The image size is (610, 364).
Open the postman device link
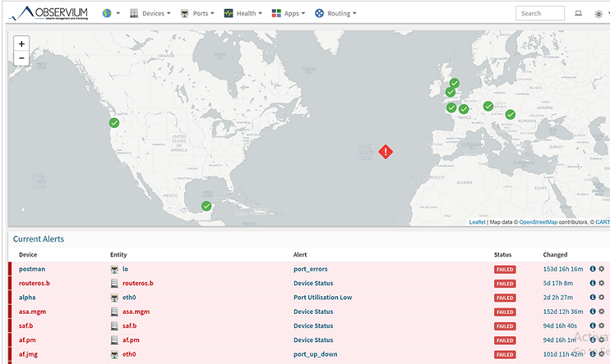tap(33, 269)
